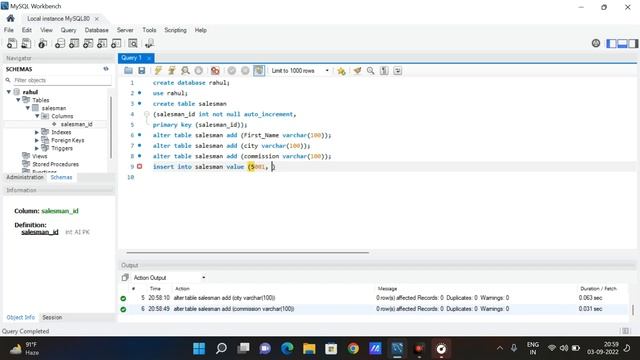
Task: Create new schema toolbar icon
Action: (x=60, y=43)
